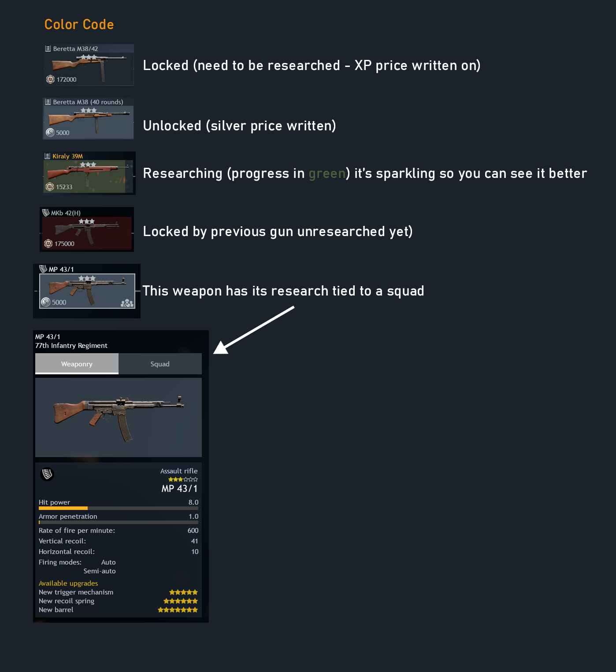Click the squad icon on MP 43/1 card
This screenshot has height=672, width=616.
(127, 303)
